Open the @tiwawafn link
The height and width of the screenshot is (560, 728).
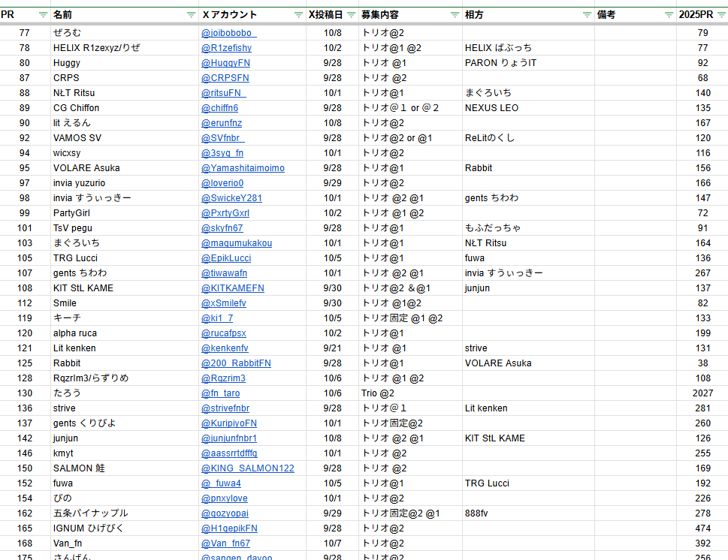224,273
